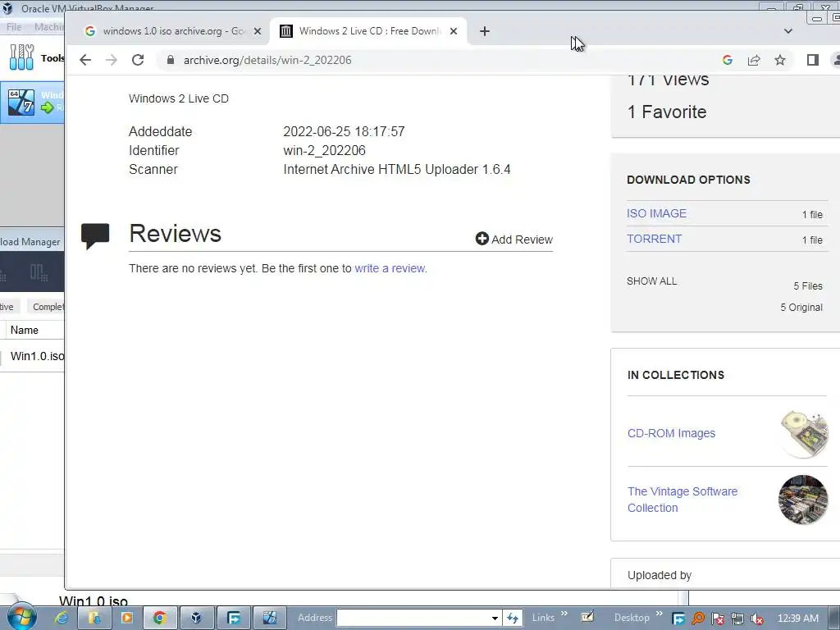840x630 pixels.
Task: Open the network tray icon
Action: point(737,619)
